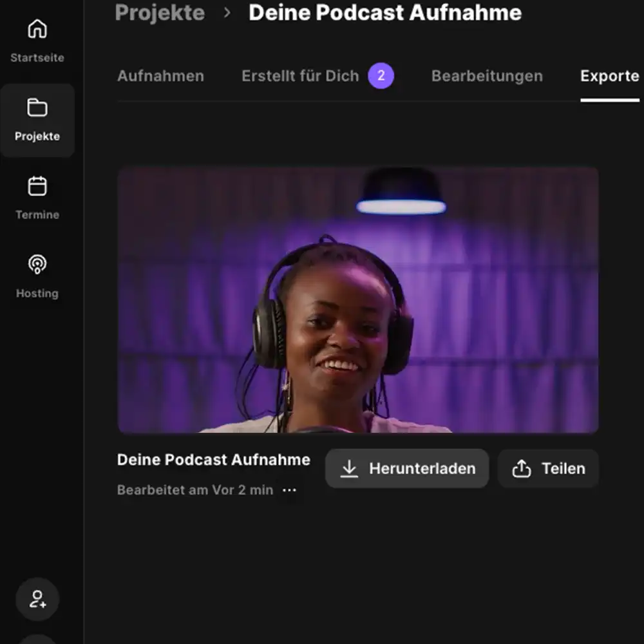Viewport: 644px width, 644px height.
Task: Click the breadcrumb chevron next to Projekte
Action: pyautogui.click(x=226, y=13)
